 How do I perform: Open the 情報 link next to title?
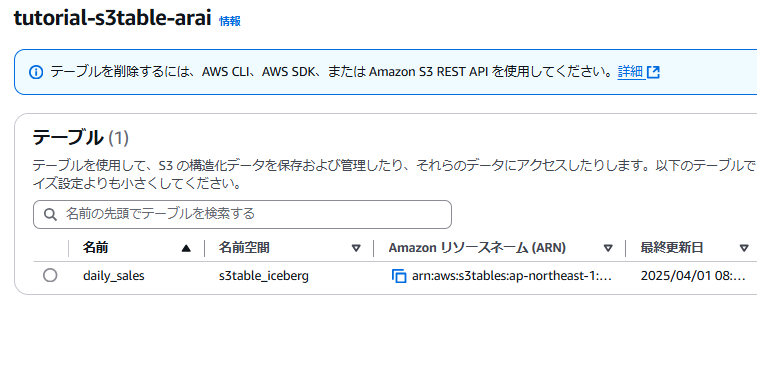coord(230,21)
